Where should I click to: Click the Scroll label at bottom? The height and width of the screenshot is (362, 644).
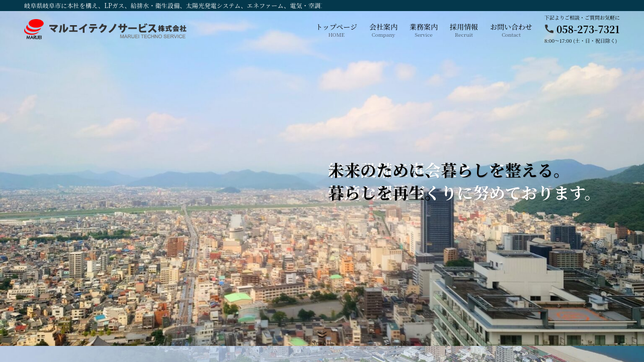[321, 343]
